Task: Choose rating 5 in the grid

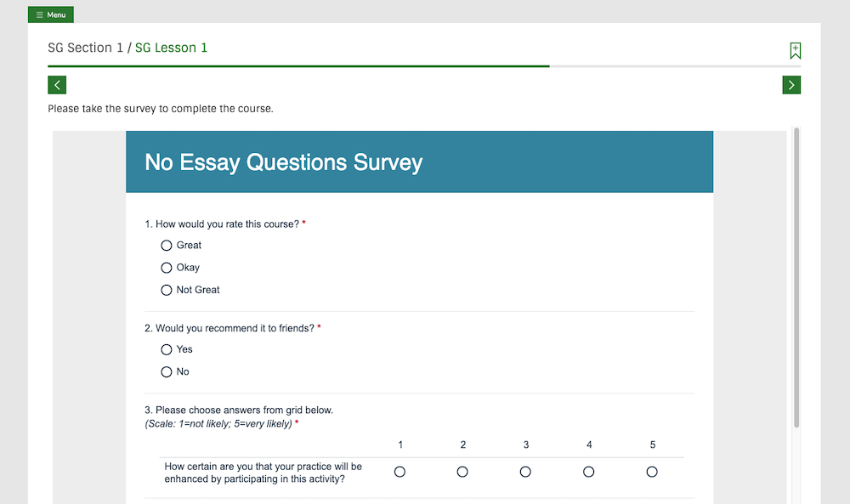Action: click(652, 472)
